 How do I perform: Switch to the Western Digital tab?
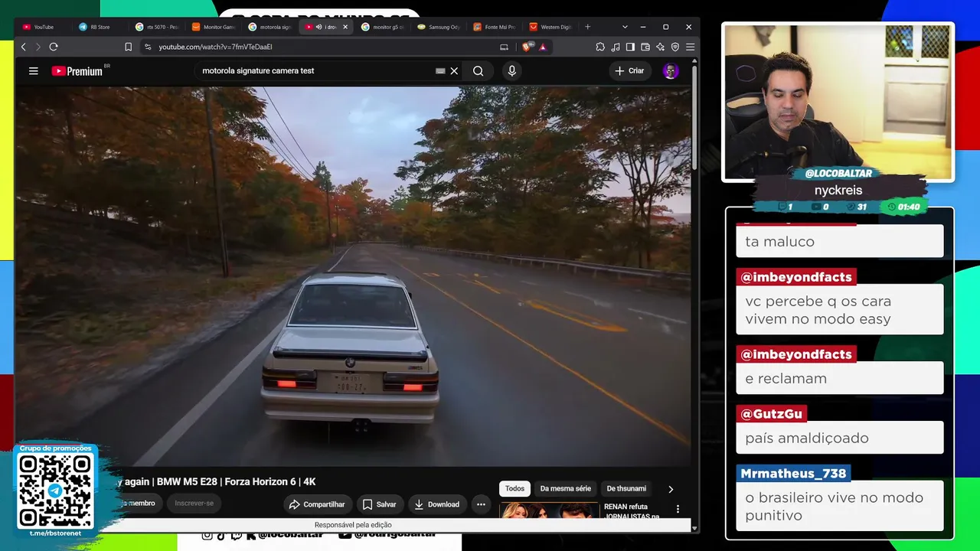[x=551, y=27]
